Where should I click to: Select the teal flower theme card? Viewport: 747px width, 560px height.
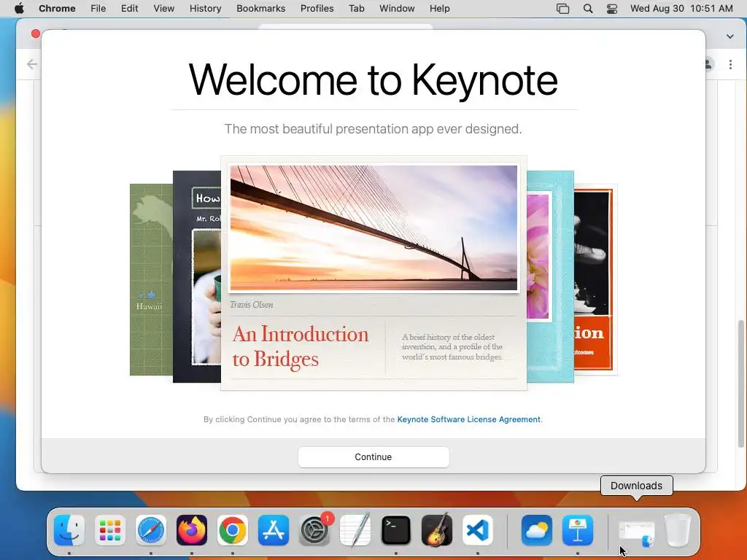tap(550, 276)
